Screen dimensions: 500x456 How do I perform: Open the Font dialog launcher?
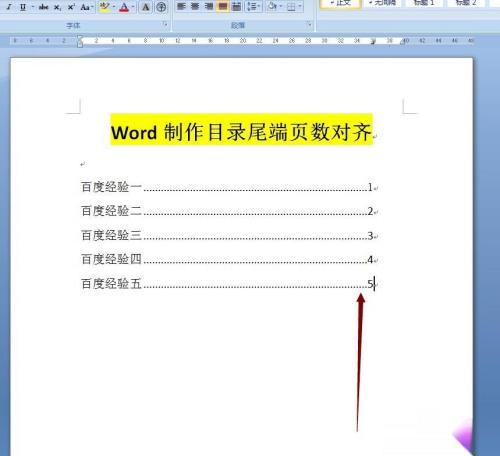[x=165, y=24]
